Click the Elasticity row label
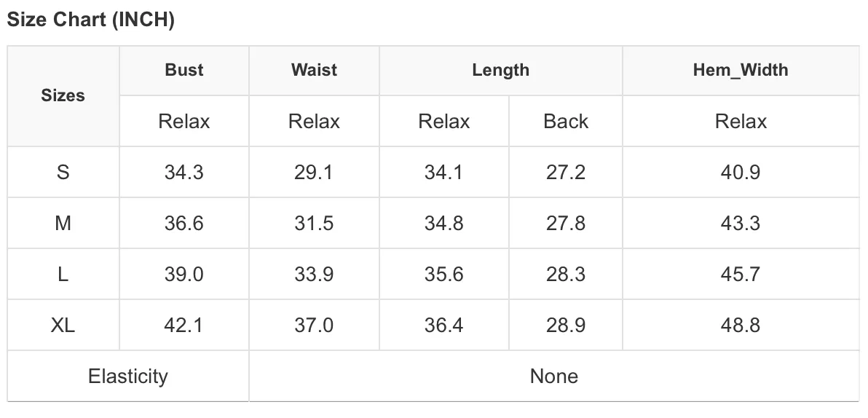This screenshot has width=868, height=418. coord(128,376)
